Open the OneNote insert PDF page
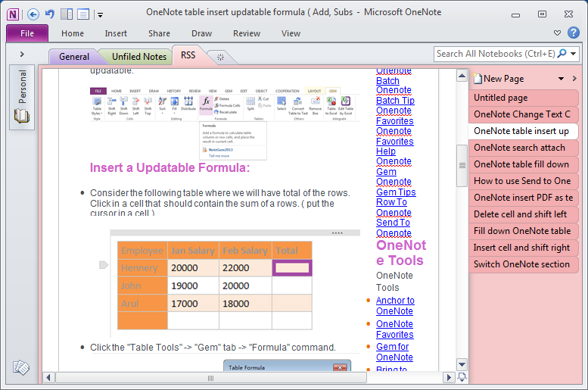 click(x=523, y=198)
